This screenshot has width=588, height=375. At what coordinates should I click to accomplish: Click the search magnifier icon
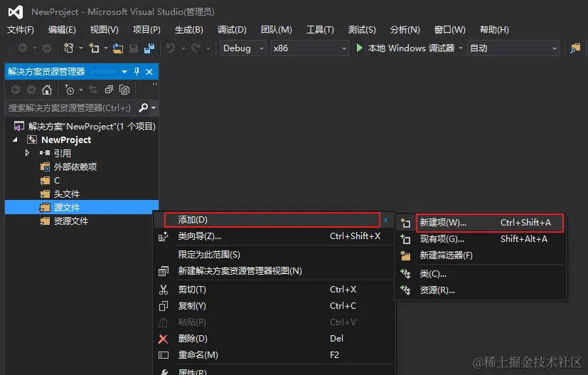[x=143, y=107]
